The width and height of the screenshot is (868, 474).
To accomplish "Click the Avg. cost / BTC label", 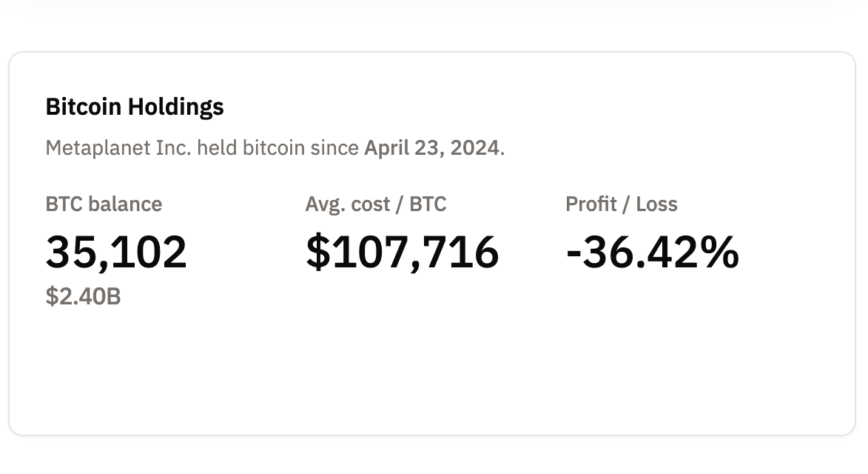I will pos(375,204).
